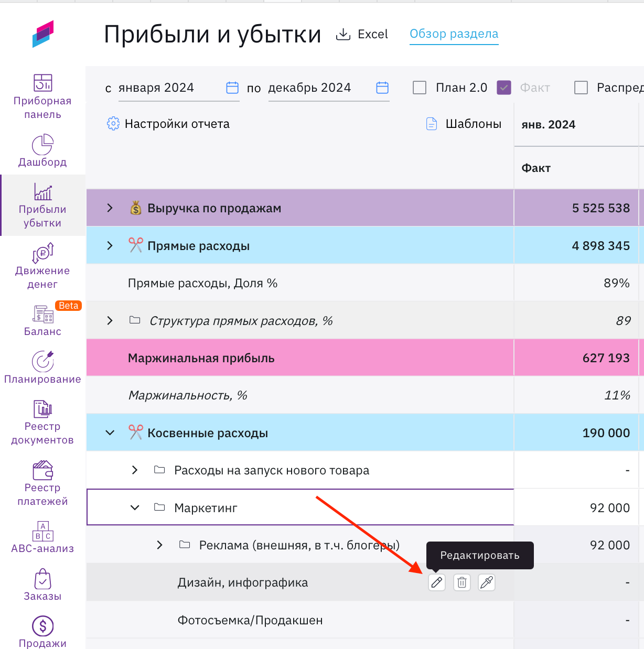
Task: Collapse the Маркетинг folder
Action: pos(135,507)
